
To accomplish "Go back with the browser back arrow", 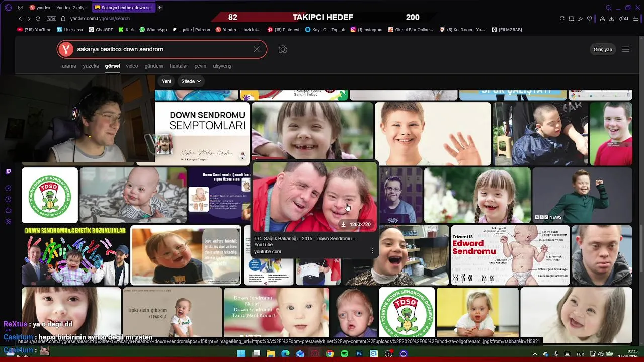I will (20, 19).
